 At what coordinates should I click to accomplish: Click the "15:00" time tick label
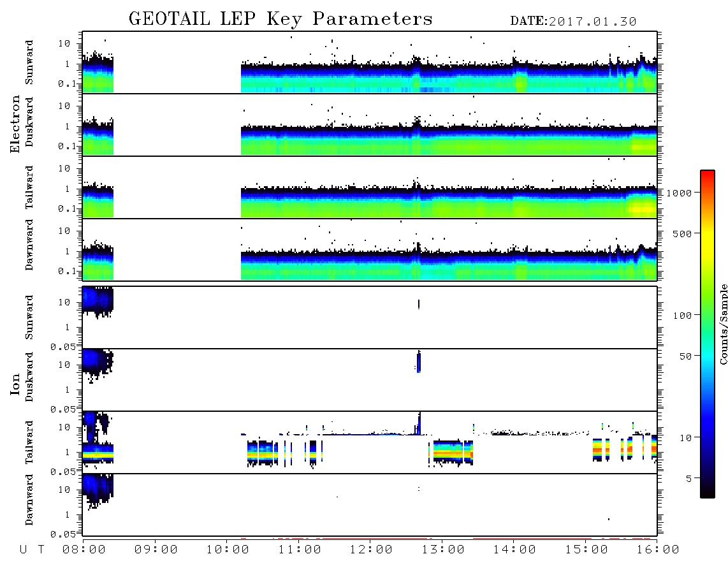click(x=586, y=550)
